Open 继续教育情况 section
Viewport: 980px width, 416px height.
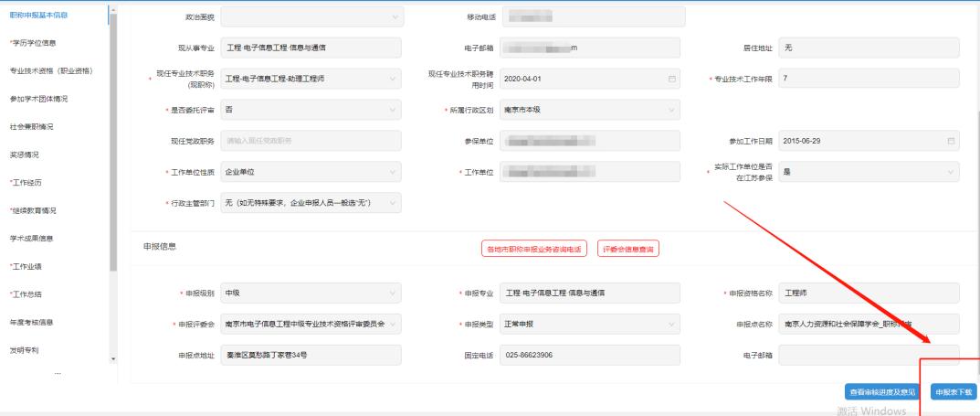pyautogui.click(x=33, y=211)
